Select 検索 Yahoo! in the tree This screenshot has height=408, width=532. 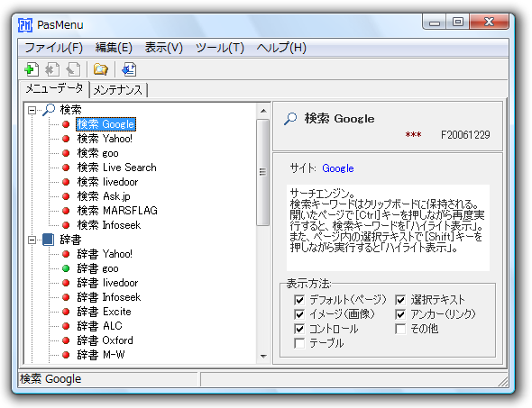point(105,139)
